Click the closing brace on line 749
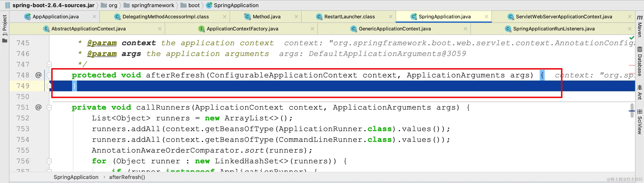This screenshot has width=644, height=183. click(74, 86)
